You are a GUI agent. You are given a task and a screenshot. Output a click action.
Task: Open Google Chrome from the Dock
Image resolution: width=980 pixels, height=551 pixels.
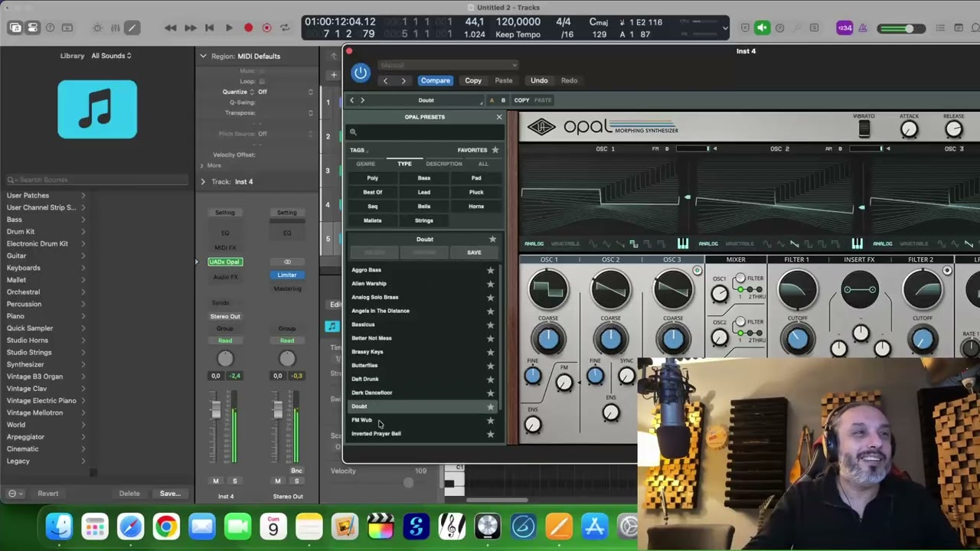[x=166, y=527]
